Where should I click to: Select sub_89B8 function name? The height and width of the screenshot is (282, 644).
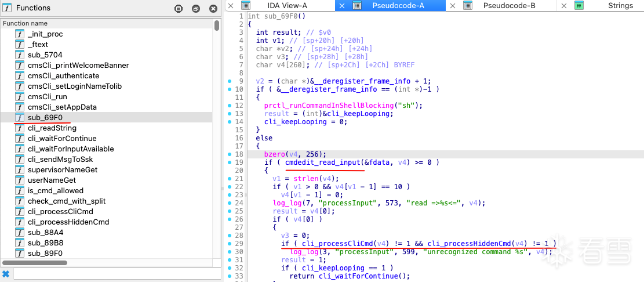pos(45,243)
